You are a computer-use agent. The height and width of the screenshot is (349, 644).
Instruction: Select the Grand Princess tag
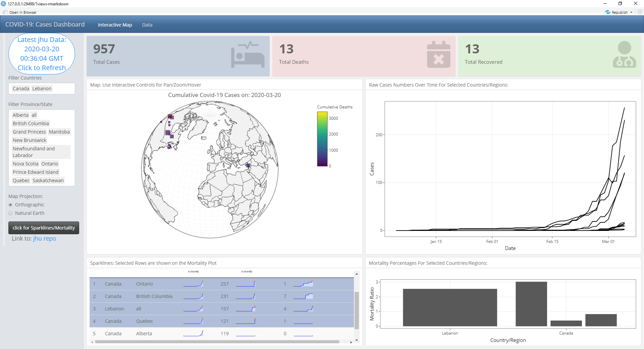(x=29, y=132)
